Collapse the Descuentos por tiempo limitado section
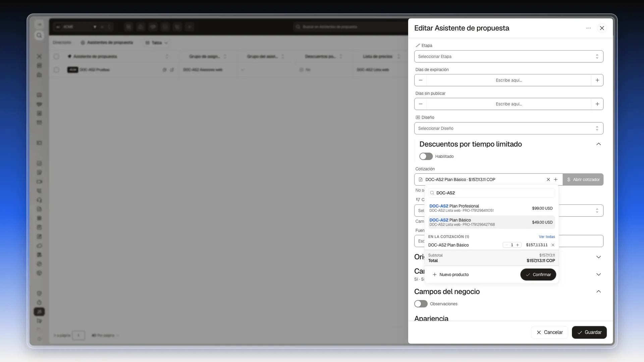The height and width of the screenshot is (362, 644). (598, 144)
